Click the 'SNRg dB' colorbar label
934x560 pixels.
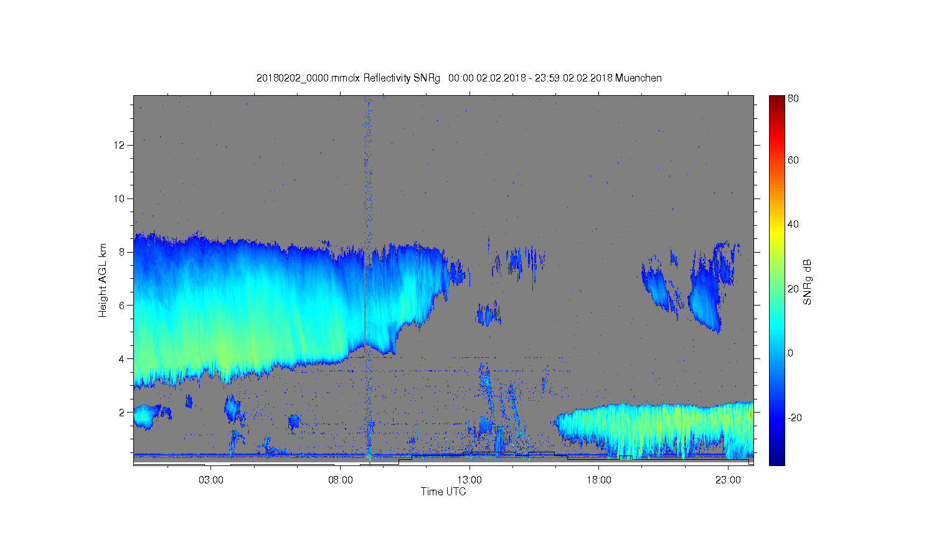click(x=808, y=282)
